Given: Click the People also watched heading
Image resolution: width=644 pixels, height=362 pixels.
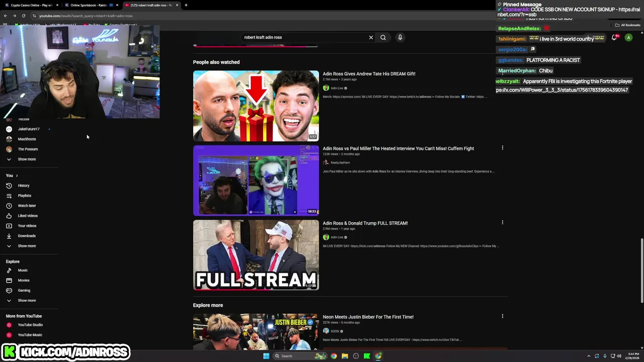Looking at the screenshot, I should click(216, 62).
